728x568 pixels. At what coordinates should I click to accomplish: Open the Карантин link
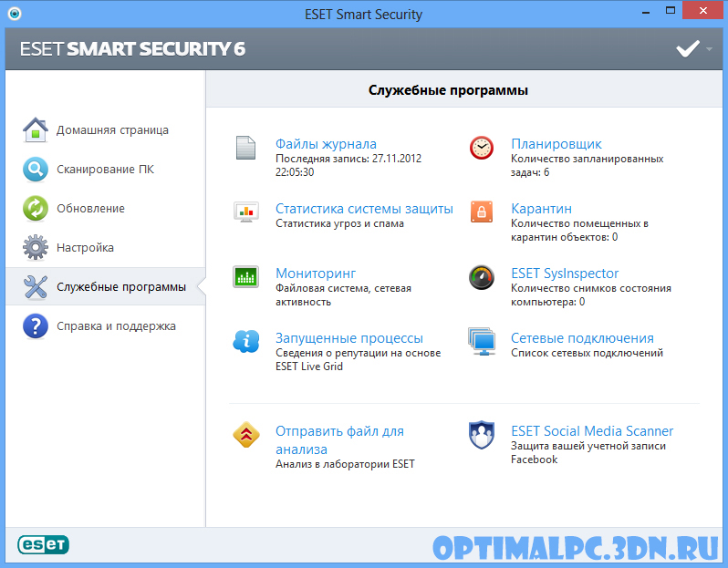coord(541,209)
